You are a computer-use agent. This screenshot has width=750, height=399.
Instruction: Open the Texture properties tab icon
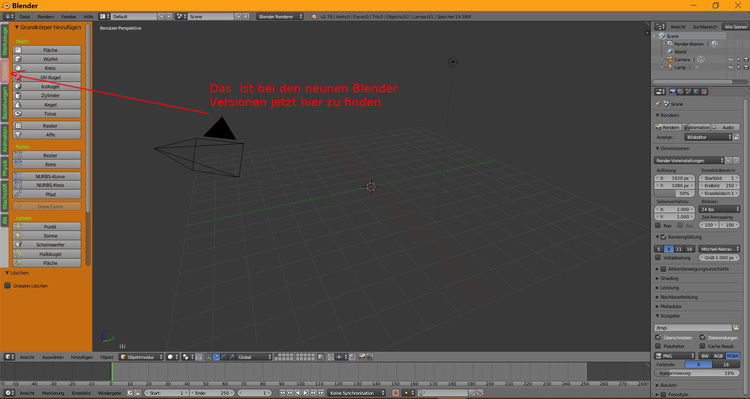tap(704, 92)
